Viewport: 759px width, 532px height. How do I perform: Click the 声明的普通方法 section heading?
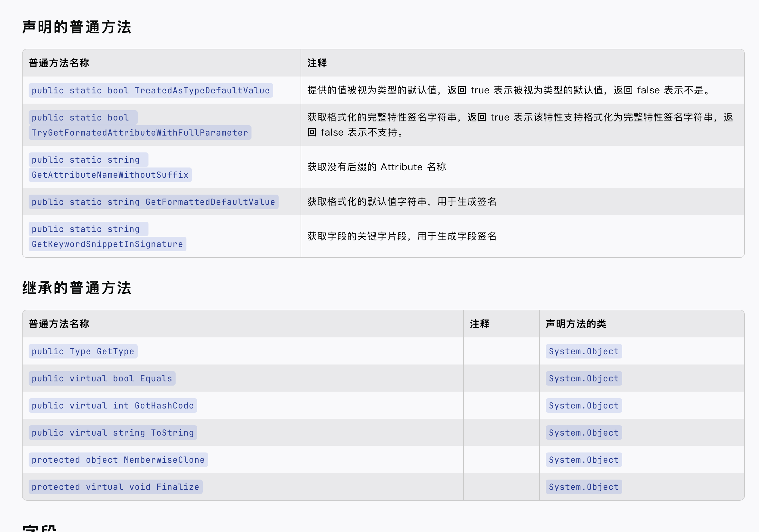(x=77, y=28)
